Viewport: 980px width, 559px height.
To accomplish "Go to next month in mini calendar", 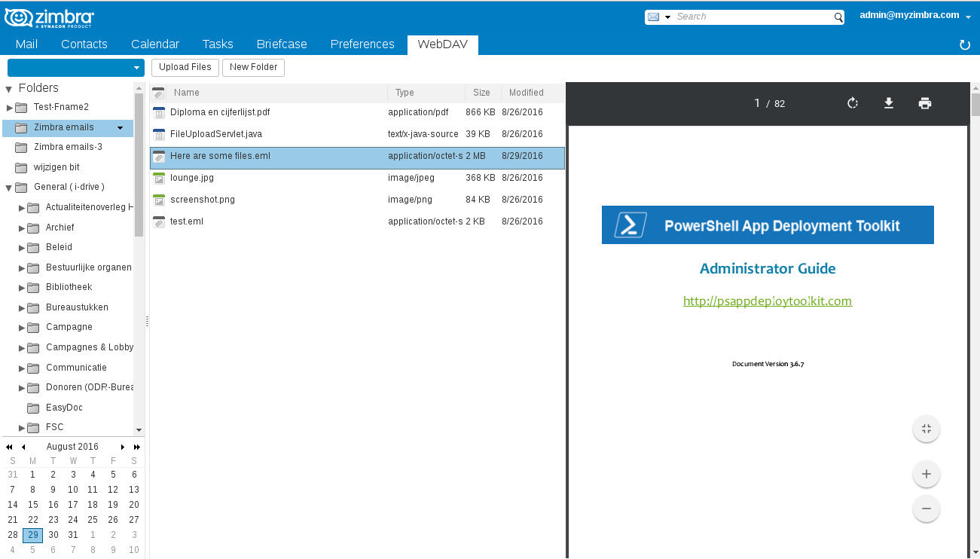I will (123, 447).
